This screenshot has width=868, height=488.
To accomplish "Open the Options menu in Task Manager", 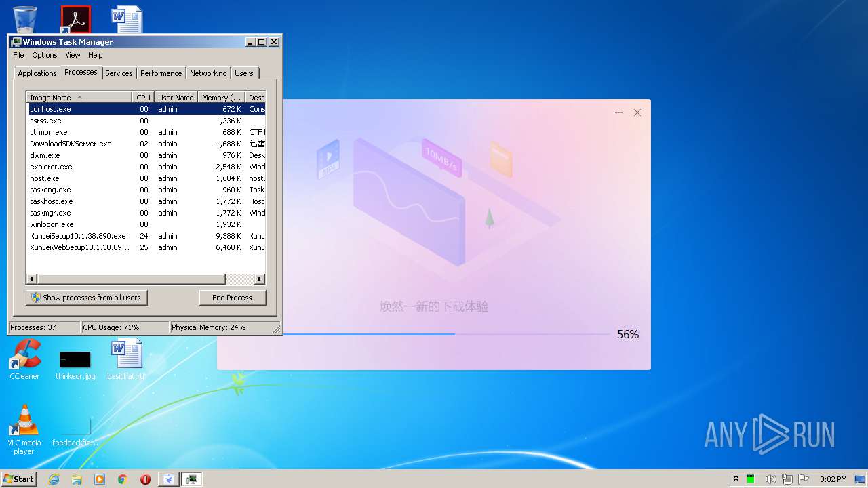I will coord(45,55).
